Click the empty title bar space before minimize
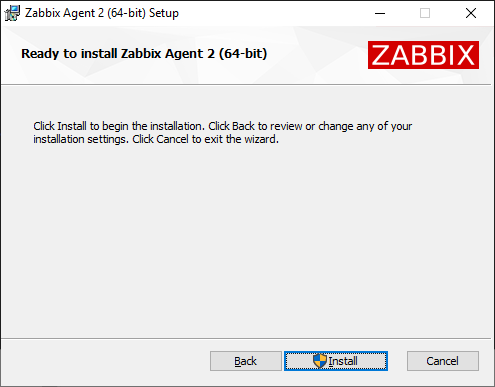This screenshot has width=495, height=387. coord(273,13)
